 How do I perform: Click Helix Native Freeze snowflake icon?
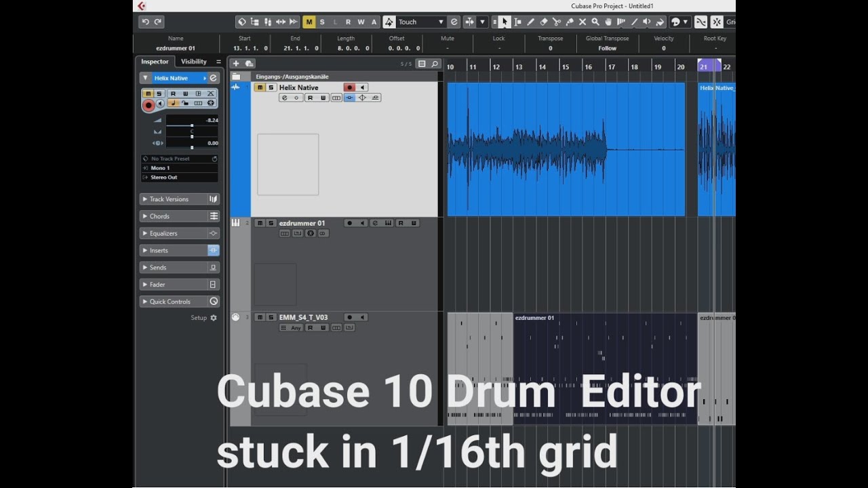(211, 103)
